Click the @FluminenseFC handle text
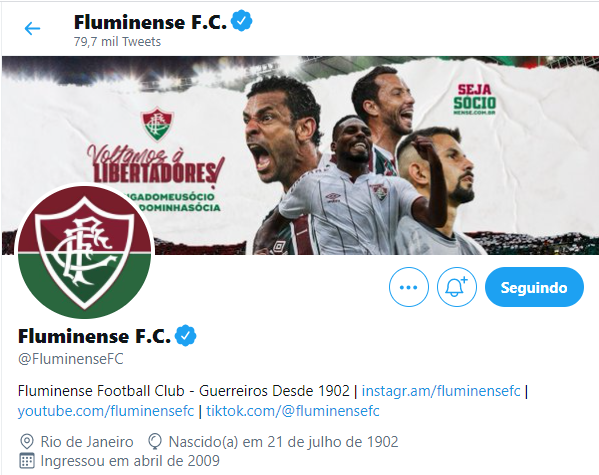 [71, 359]
